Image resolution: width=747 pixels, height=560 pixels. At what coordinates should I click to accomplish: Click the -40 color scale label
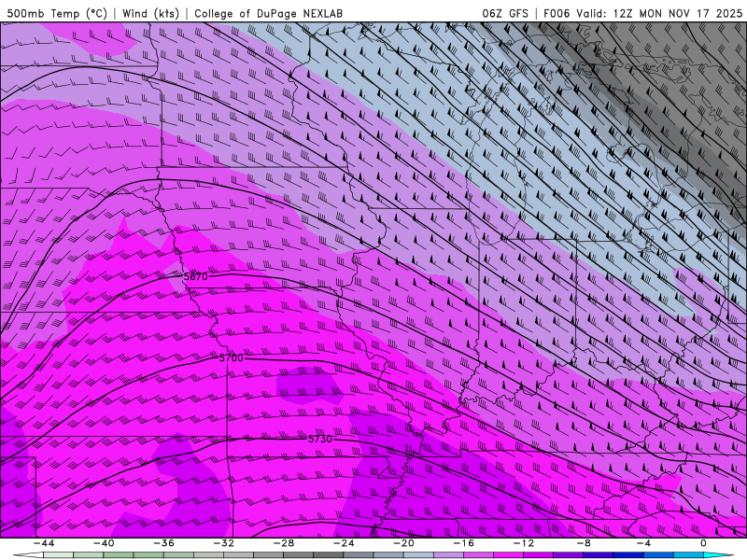click(x=104, y=543)
